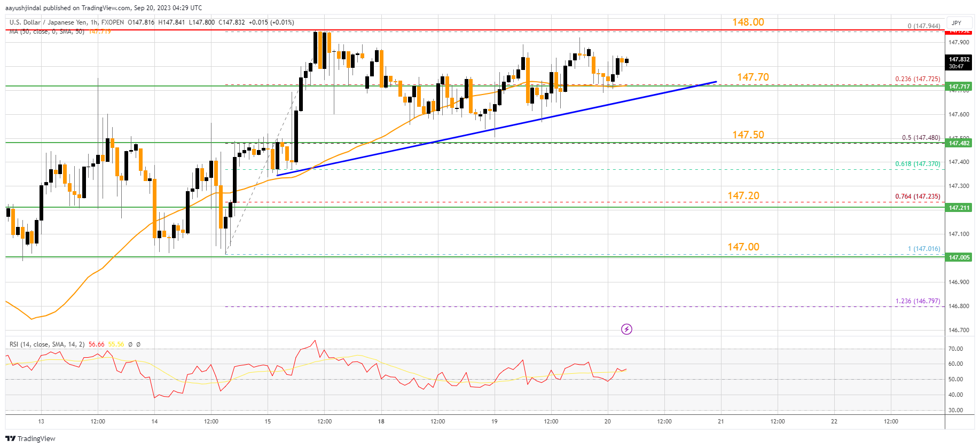980x448 pixels.
Task: Open the RSI (14, close, SMA, 14, 2) legend
Action: click(47, 344)
